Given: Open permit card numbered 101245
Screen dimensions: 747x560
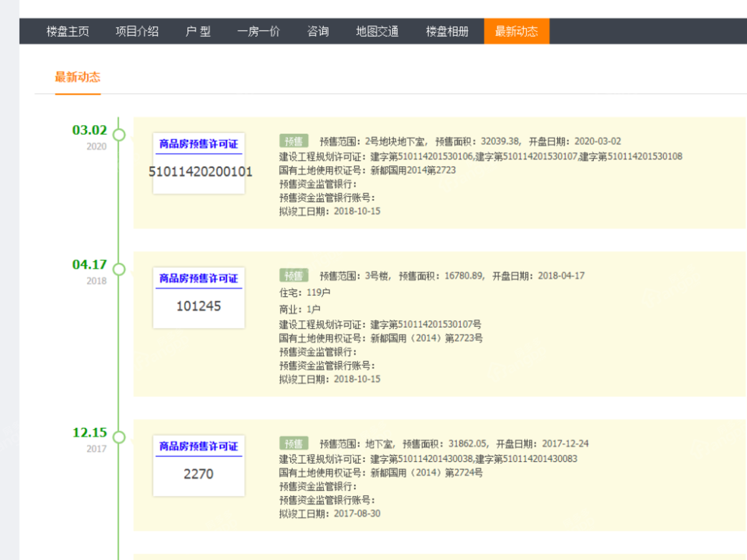Looking at the screenshot, I should click(x=199, y=297).
